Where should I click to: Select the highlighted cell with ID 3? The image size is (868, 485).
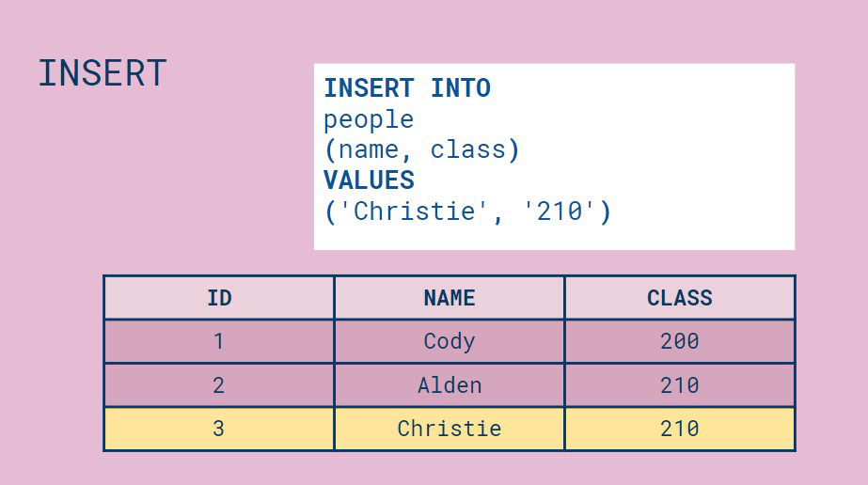tap(219, 429)
